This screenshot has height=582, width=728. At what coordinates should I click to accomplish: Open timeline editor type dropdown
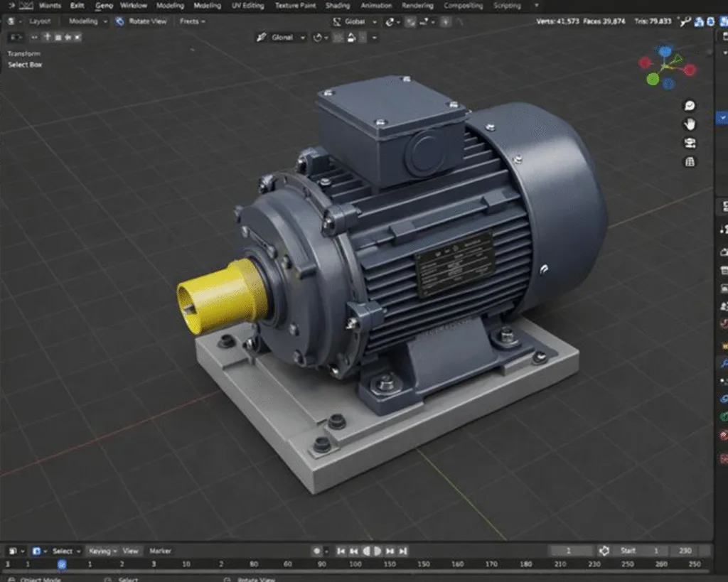tap(17, 551)
